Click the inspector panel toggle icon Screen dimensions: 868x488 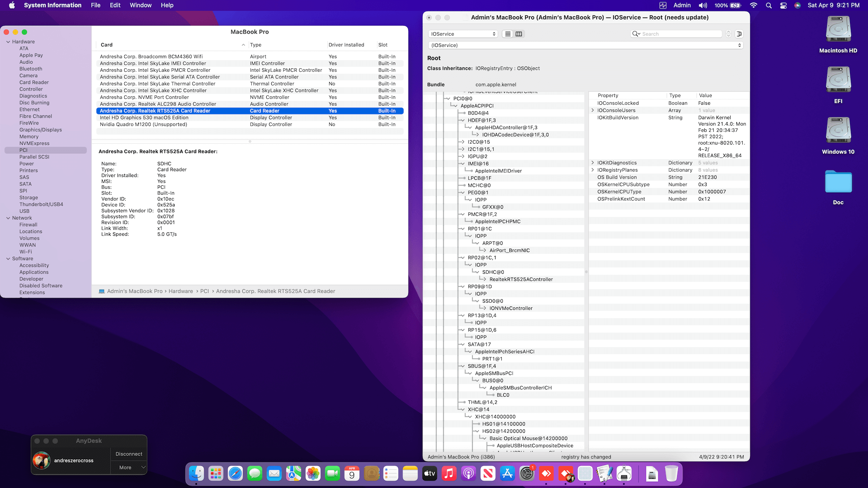[739, 34]
